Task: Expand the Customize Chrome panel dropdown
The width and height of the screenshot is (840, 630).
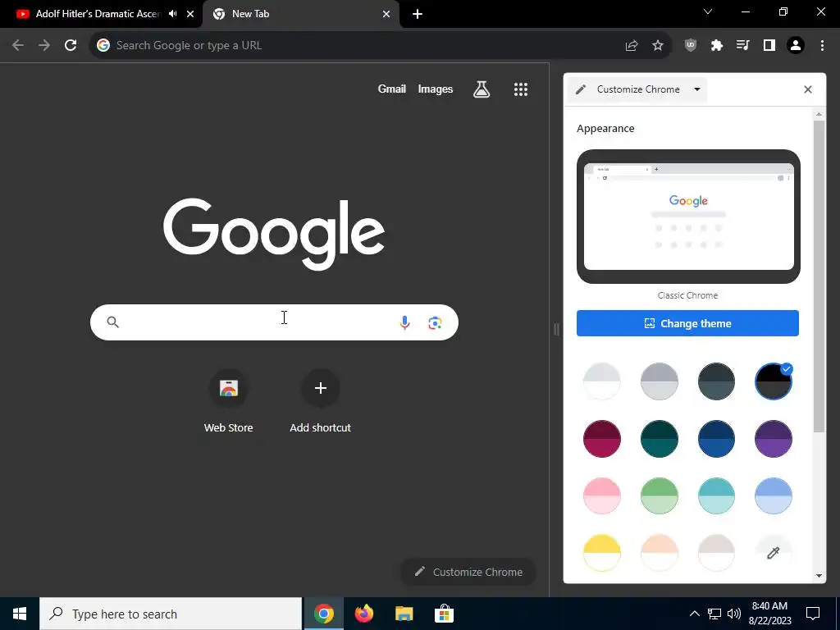Action: point(697,89)
